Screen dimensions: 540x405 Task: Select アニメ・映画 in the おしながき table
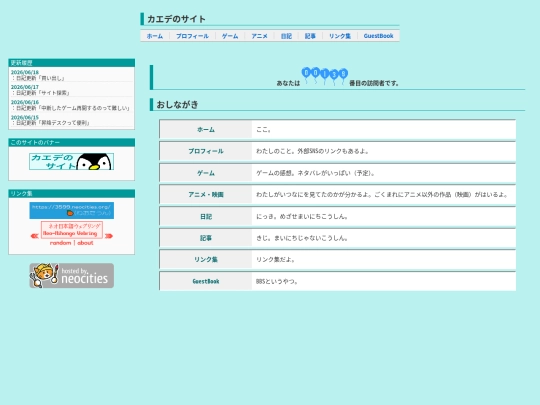pyautogui.click(x=206, y=195)
